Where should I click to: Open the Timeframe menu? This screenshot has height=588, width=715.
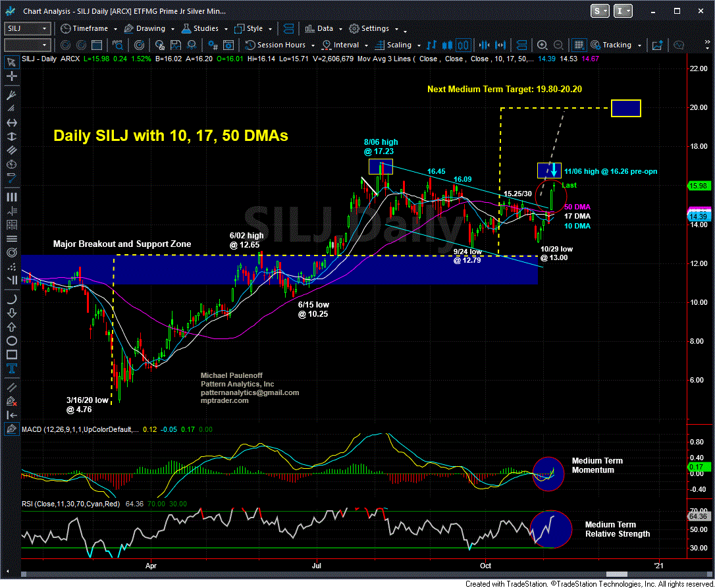[x=86, y=28]
